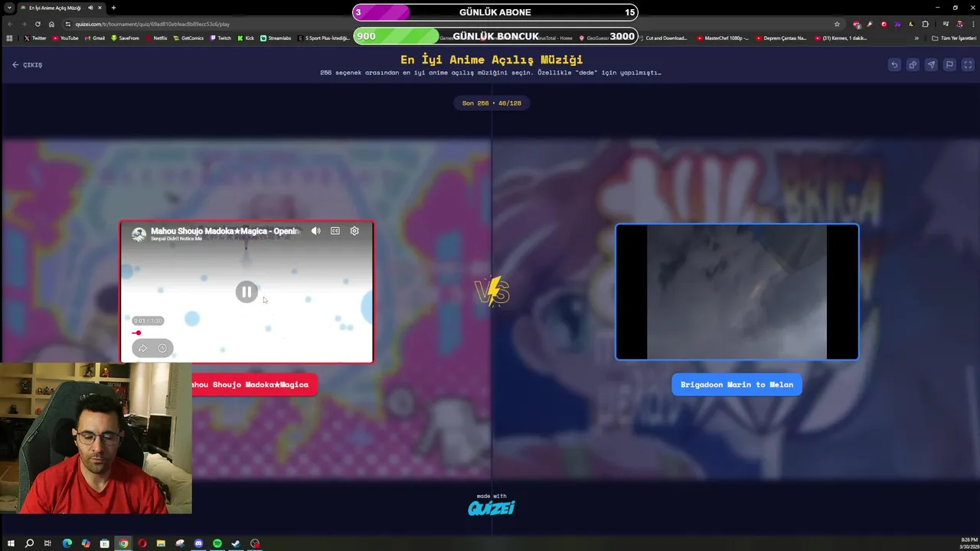Viewport: 980px width, 551px height.
Task: Reload the page with the refresh icon
Action: point(38,24)
